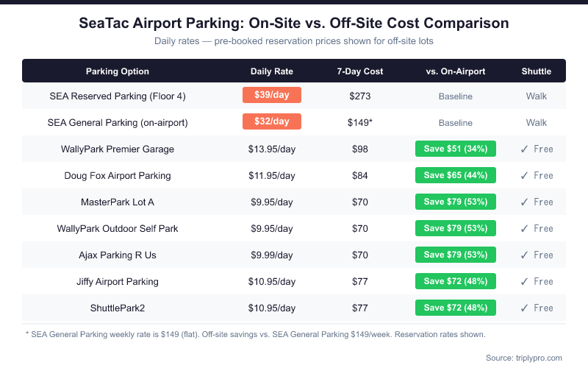Click the Free shuttle checkmark in MasterPark Lot A row

coord(524,202)
